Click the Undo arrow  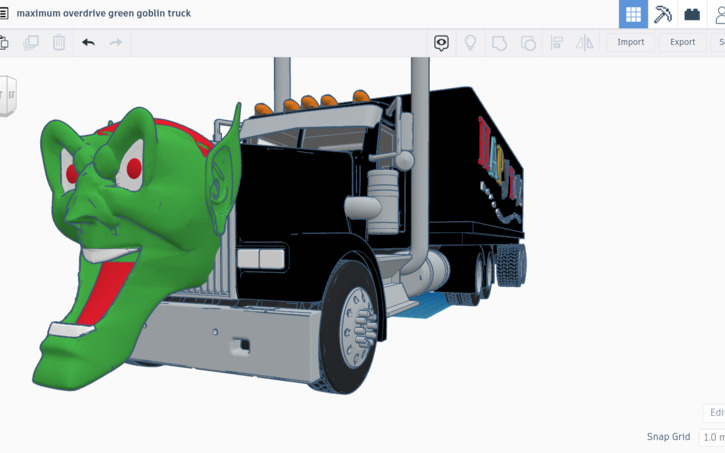pos(88,43)
